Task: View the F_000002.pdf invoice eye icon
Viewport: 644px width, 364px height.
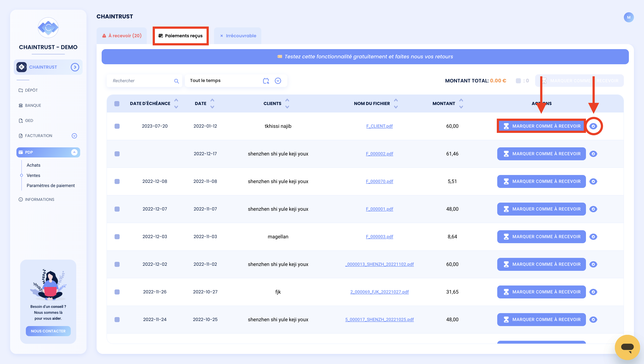Action: [593, 154]
